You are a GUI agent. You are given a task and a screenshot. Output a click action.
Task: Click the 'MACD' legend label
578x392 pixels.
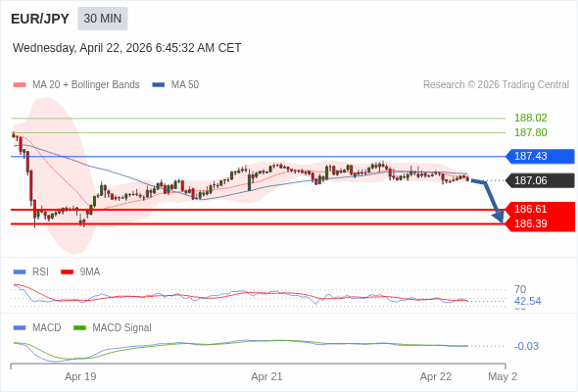pos(46,328)
